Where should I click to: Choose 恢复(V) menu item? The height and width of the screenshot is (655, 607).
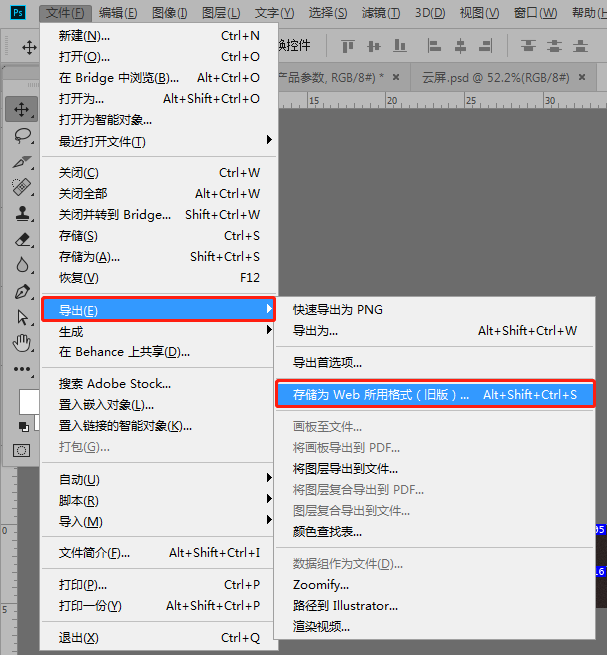coord(159,278)
